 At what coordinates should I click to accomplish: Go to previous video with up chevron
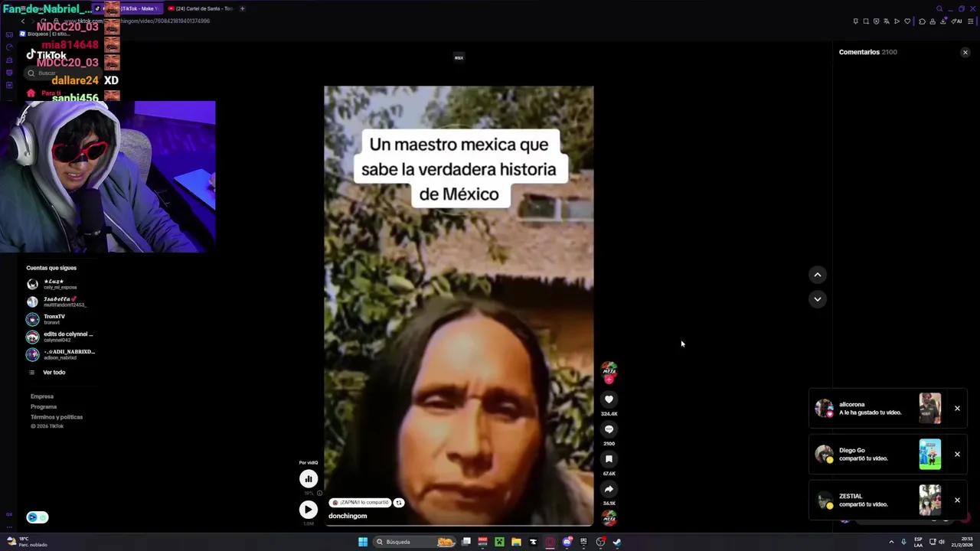click(818, 275)
